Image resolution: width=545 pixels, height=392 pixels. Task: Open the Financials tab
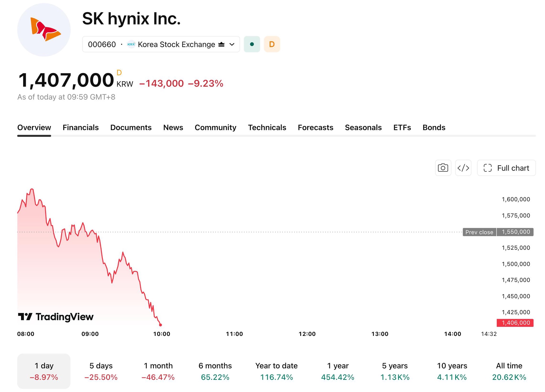(x=81, y=127)
